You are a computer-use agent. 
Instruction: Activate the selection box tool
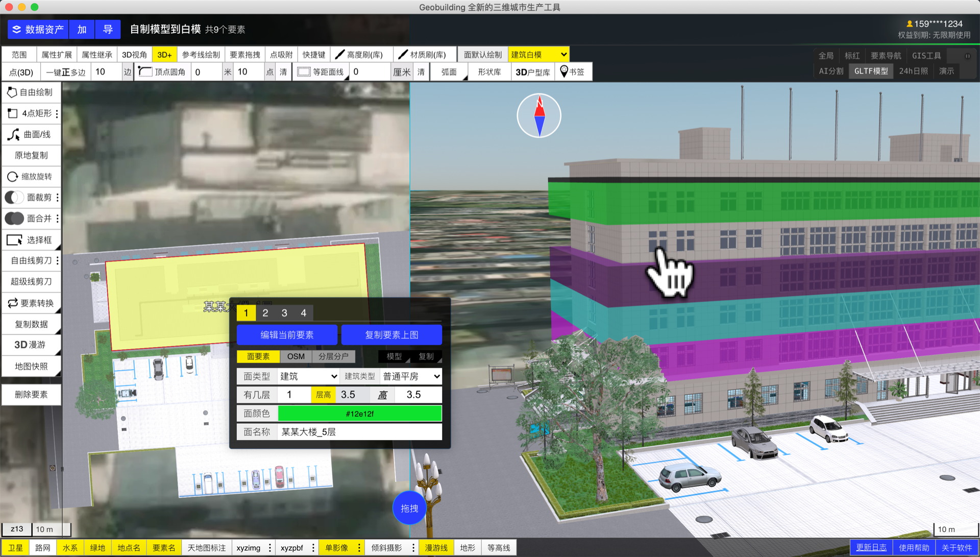coord(31,240)
